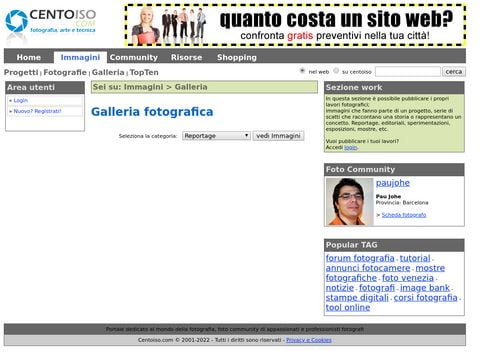Click the 'Nuovo? Registrati!' link
480x360 pixels.
[x=37, y=111]
